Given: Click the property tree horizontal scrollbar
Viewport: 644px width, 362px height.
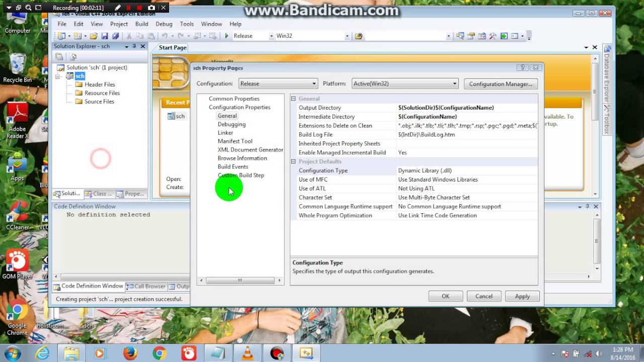Looking at the screenshot, I should [240, 280].
